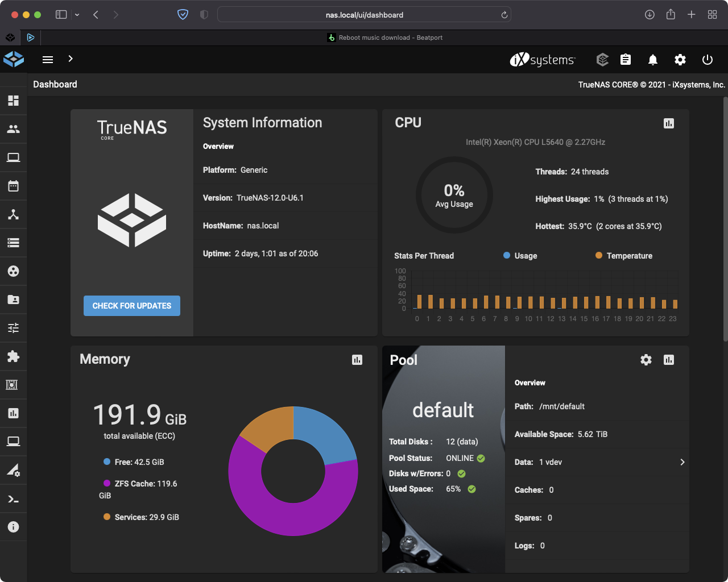Open the System sidebar section
The width and height of the screenshot is (728, 582).
click(14, 157)
